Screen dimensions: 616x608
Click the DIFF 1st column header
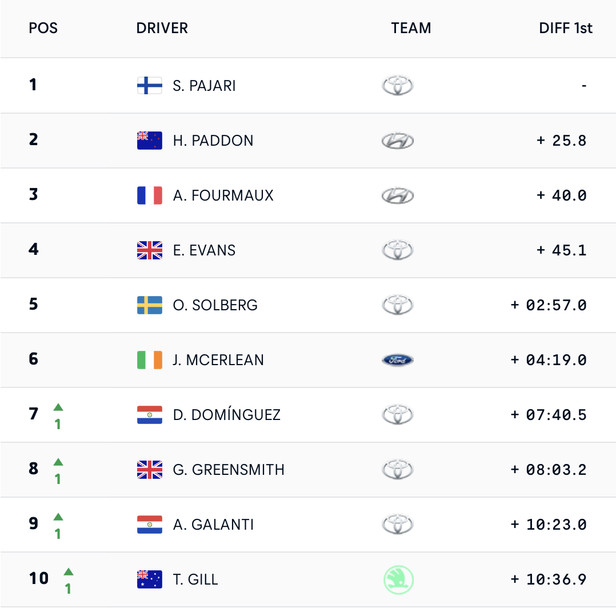tap(566, 28)
